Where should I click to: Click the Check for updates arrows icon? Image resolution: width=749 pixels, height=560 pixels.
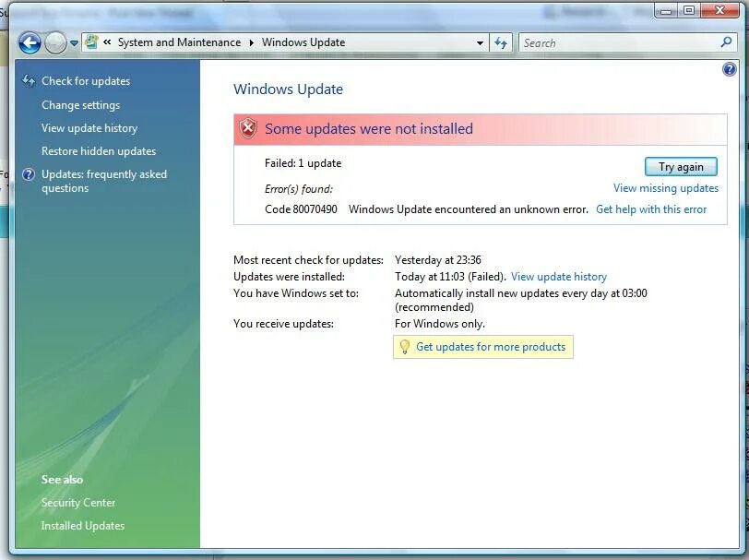(x=29, y=81)
